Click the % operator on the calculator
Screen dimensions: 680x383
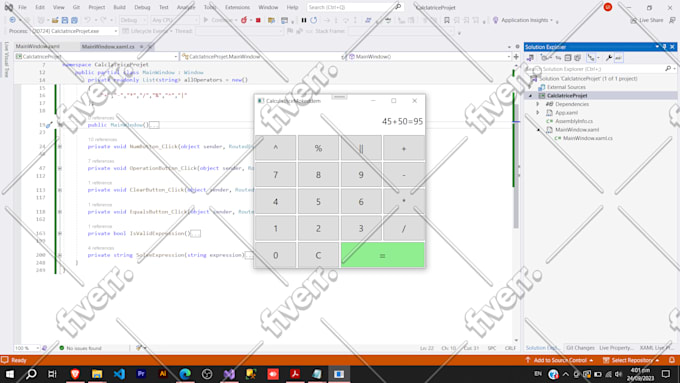318,148
